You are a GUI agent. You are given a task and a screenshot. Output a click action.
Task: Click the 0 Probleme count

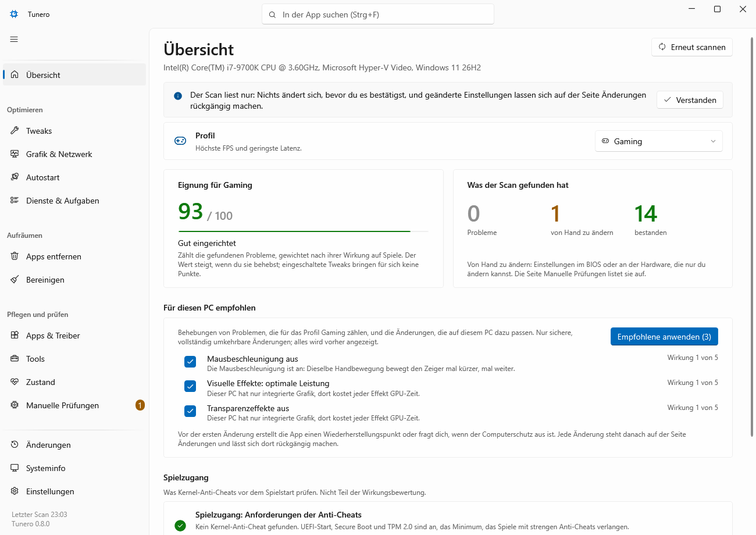click(474, 214)
